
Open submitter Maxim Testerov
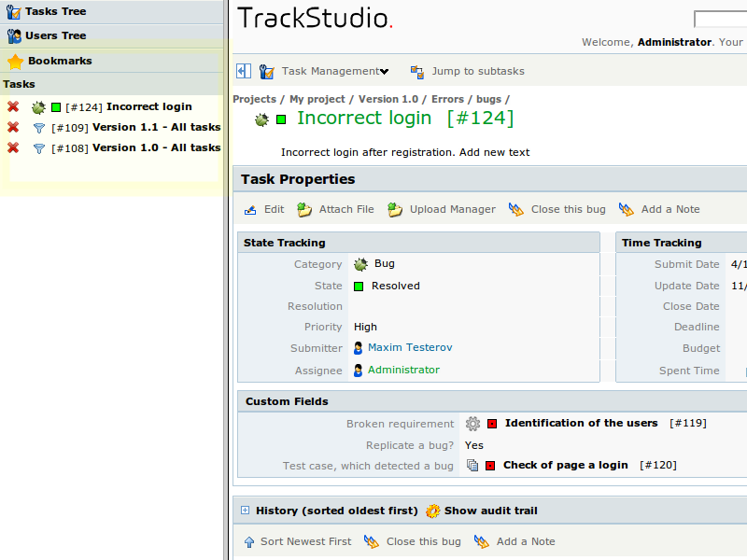pos(410,347)
